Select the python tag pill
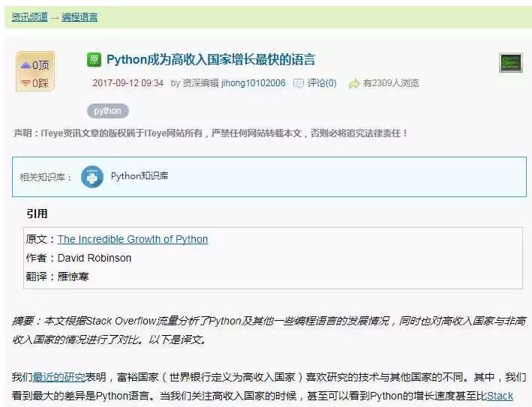Viewport: 532px width, 407px height. coord(108,111)
